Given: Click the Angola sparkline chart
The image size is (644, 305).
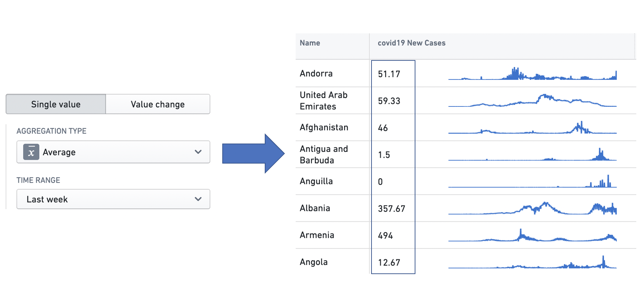Looking at the screenshot, I should pyautogui.click(x=532, y=262).
